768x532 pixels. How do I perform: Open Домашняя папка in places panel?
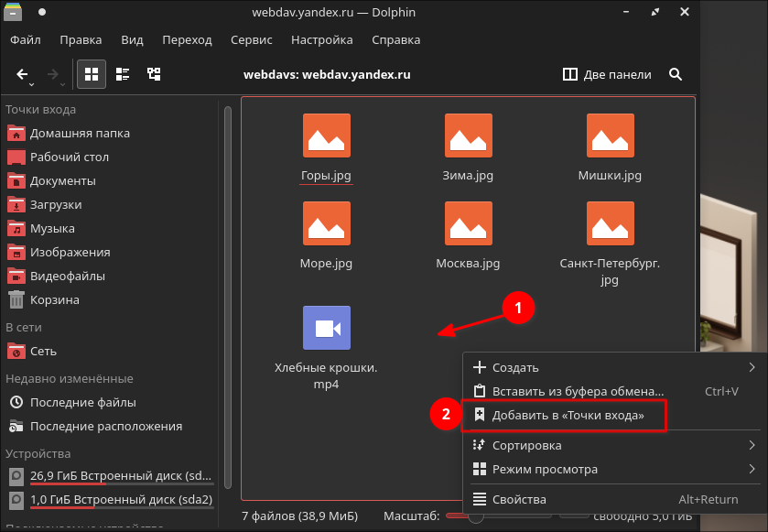pyautogui.click(x=79, y=133)
